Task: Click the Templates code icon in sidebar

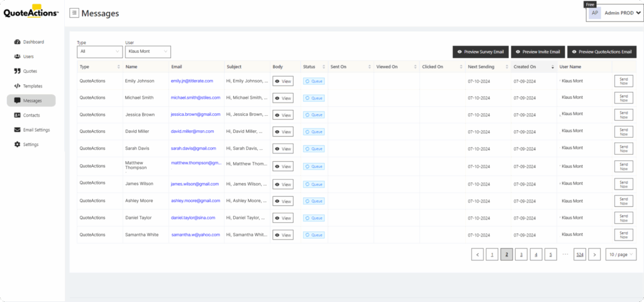Action: point(17,86)
